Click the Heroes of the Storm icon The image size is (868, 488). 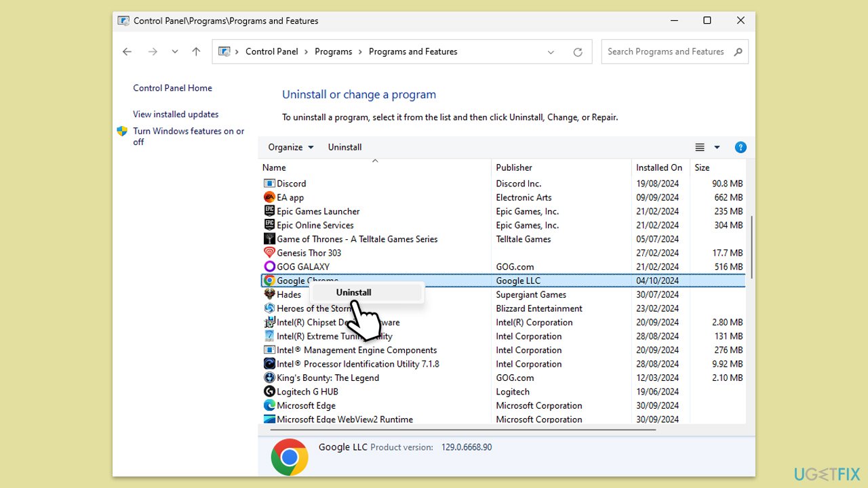[x=269, y=308]
